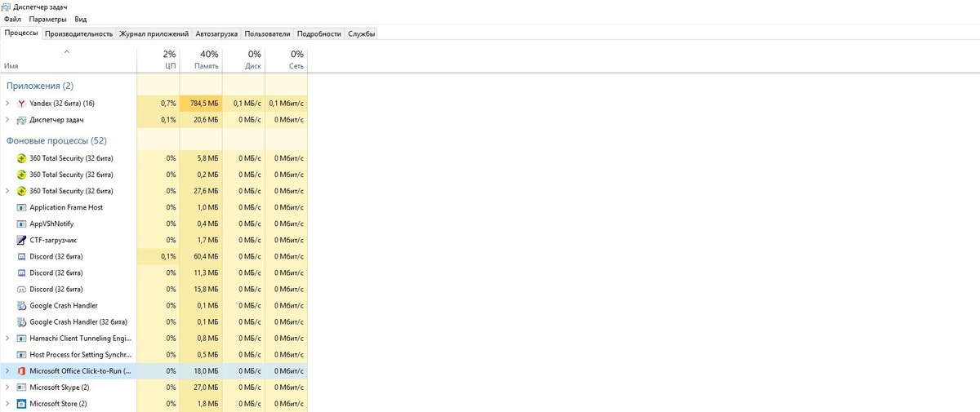Image resolution: width=980 pixels, height=412 pixels.
Task: Switch to the Подробности tab
Action: 319,34
